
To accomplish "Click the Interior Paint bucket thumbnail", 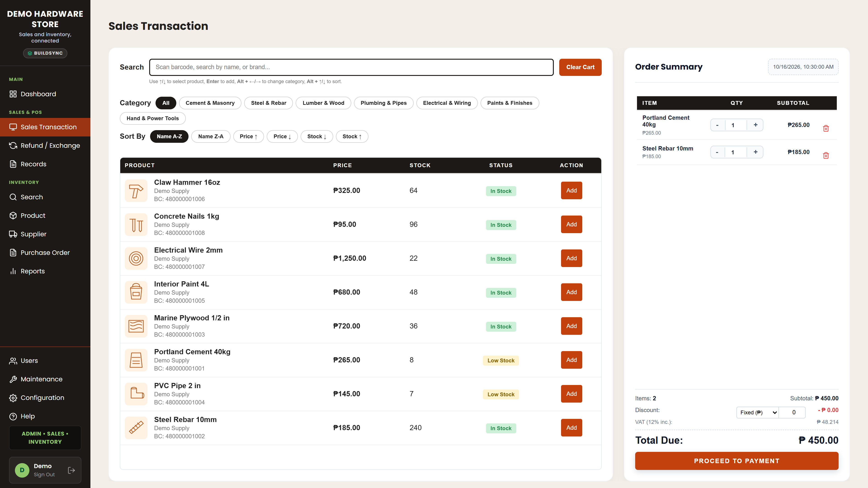I will [x=136, y=292].
